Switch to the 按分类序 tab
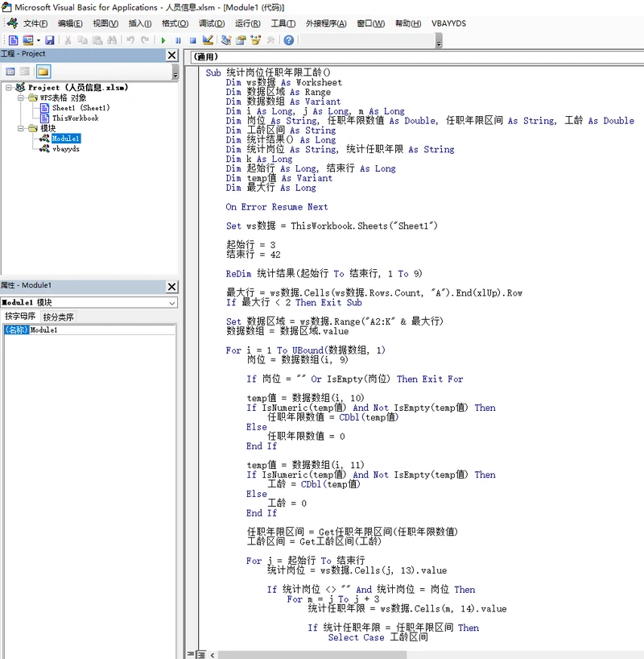 click(59, 317)
